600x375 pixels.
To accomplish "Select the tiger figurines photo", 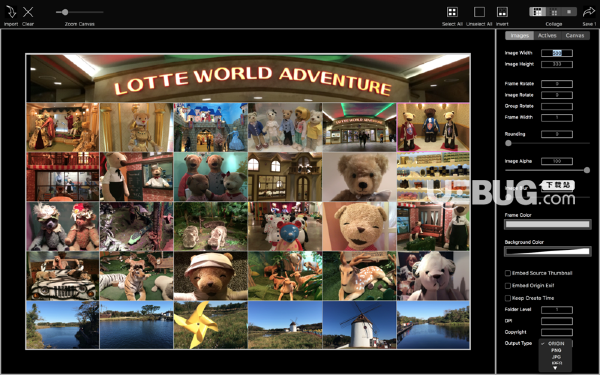I will click(x=136, y=276).
